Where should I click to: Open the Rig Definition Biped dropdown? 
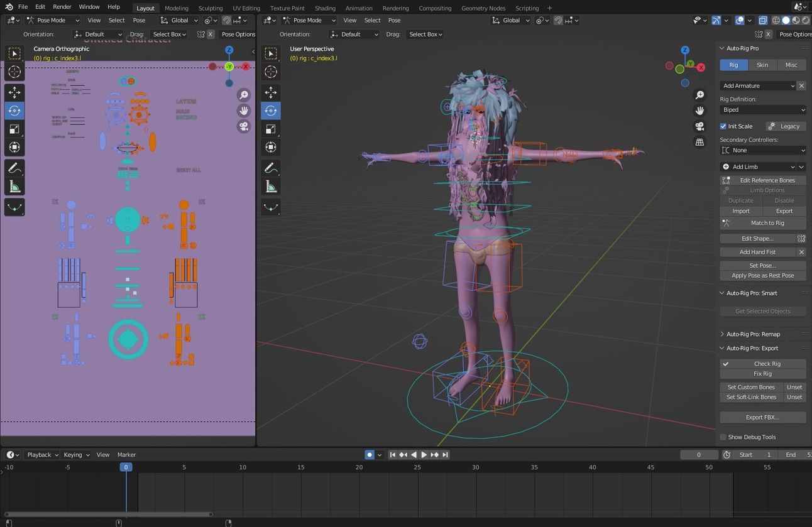click(x=762, y=110)
